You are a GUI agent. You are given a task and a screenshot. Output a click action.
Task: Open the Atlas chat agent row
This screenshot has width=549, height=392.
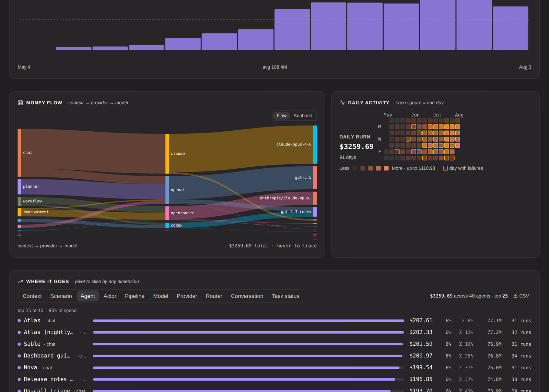click(274, 321)
